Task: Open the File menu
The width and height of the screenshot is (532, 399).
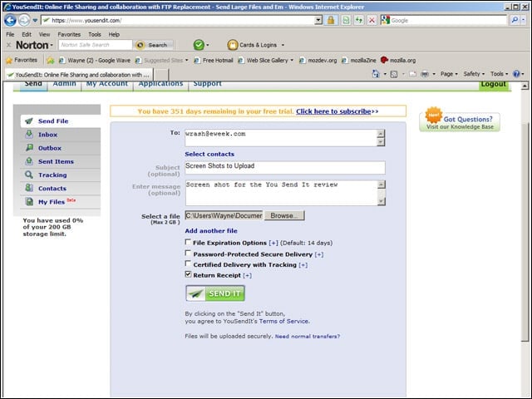Action: (x=10, y=35)
